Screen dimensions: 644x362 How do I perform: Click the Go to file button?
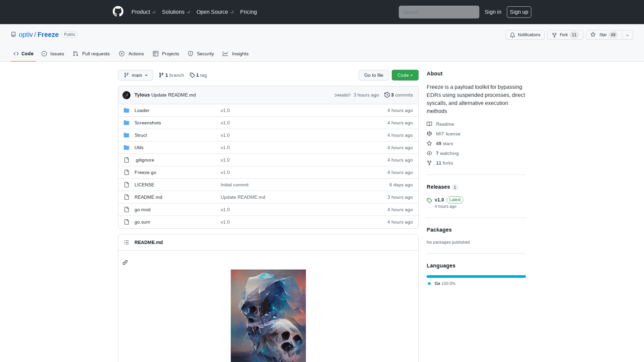(x=374, y=75)
